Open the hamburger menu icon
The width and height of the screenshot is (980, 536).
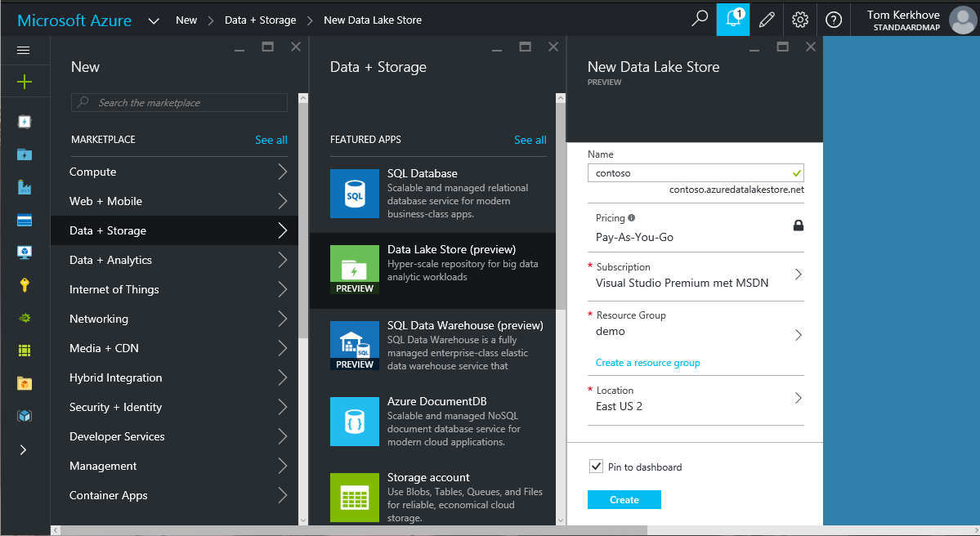(x=24, y=50)
